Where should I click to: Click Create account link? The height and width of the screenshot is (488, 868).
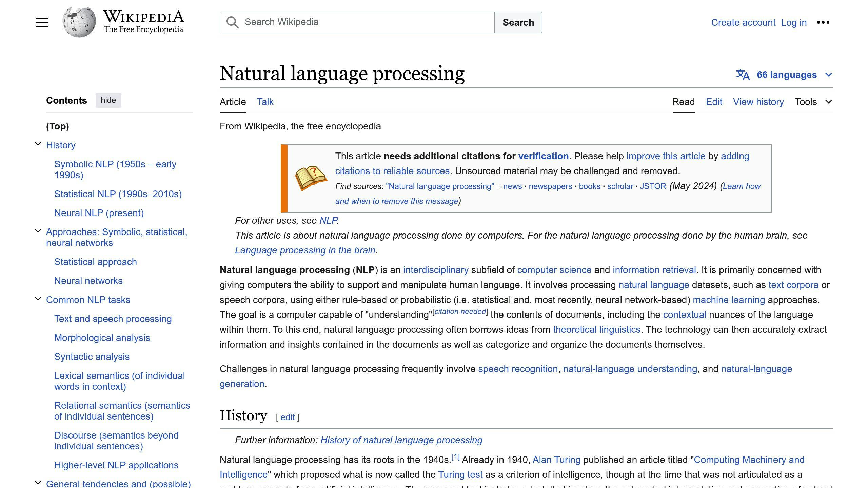pos(743,22)
